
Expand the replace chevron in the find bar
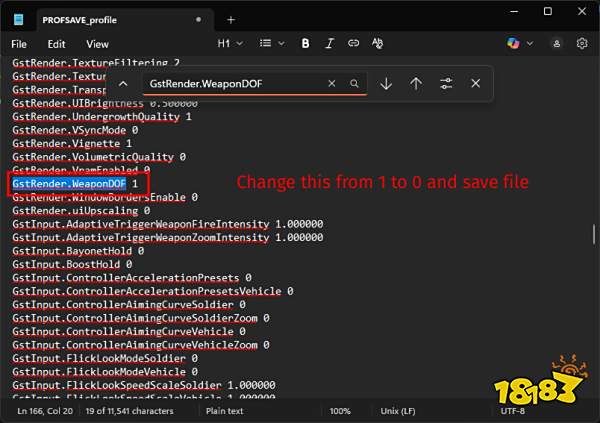123,84
